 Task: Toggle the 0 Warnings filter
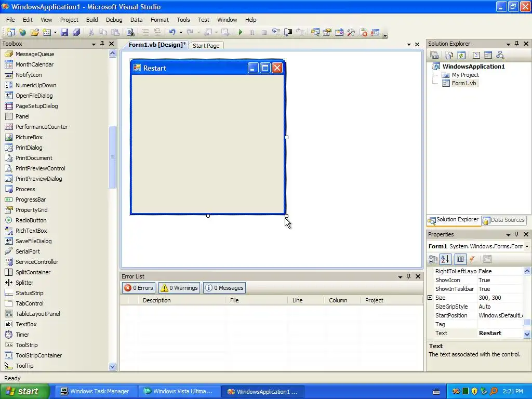(x=179, y=288)
